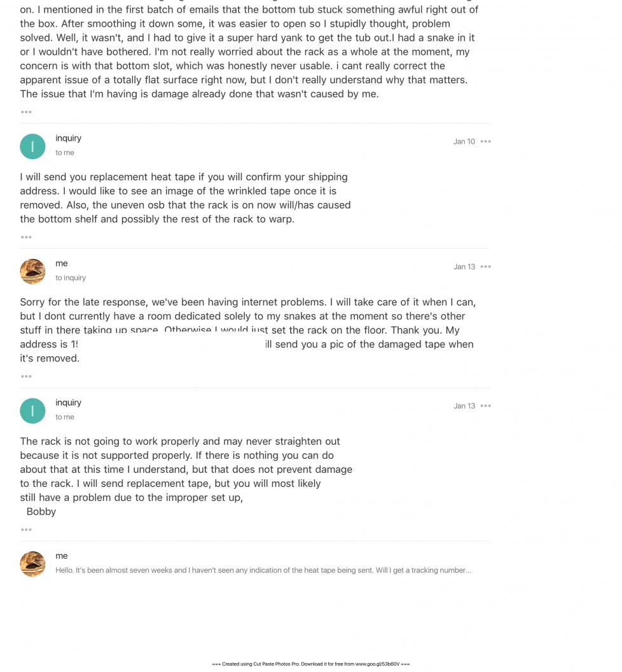Image resolution: width=622 pixels, height=672 pixels.
Task: Open more options on me's Jan 13 message
Action: [x=485, y=267]
